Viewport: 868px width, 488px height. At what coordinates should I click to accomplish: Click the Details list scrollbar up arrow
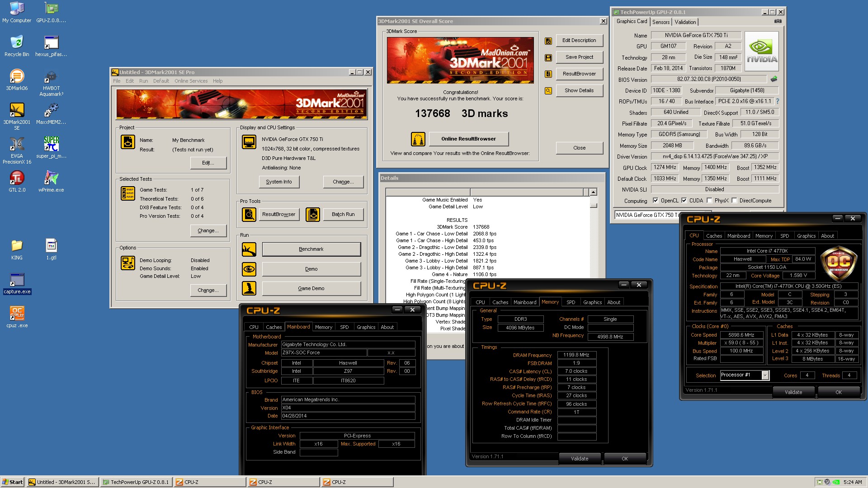(x=594, y=192)
